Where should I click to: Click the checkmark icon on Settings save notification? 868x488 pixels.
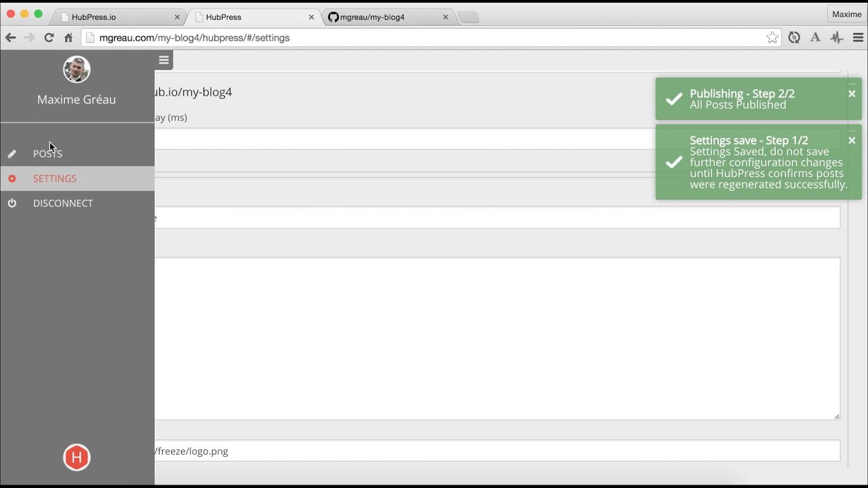click(673, 162)
